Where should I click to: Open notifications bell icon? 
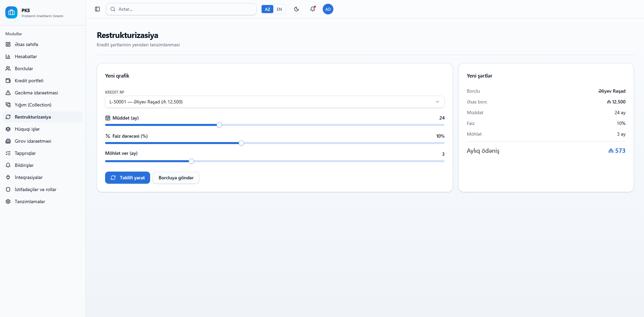coord(313,9)
